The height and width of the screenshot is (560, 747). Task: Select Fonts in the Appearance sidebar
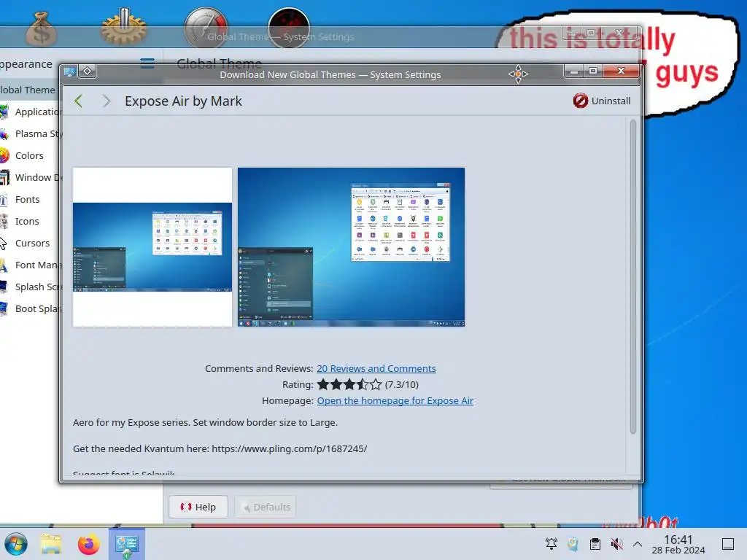click(27, 200)
